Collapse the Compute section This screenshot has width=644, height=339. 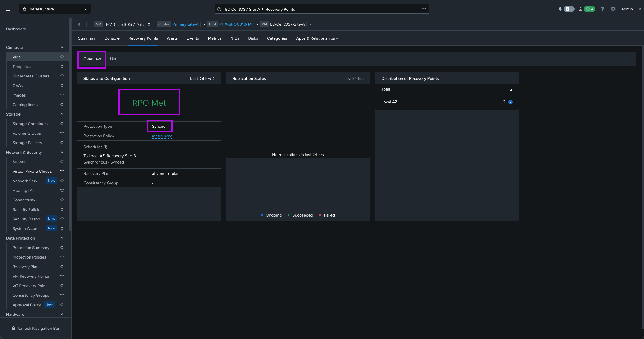pyautogui.click(x=62, y=47)
